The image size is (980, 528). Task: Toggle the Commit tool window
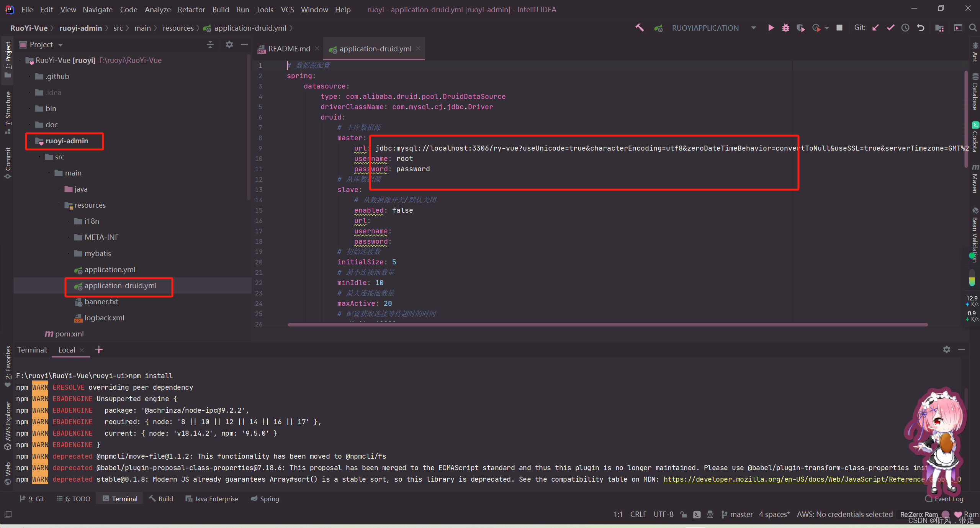tap(8, 163)
